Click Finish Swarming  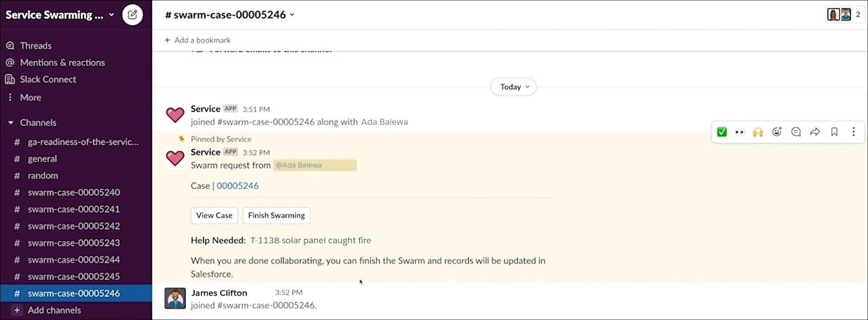point(276,215)
